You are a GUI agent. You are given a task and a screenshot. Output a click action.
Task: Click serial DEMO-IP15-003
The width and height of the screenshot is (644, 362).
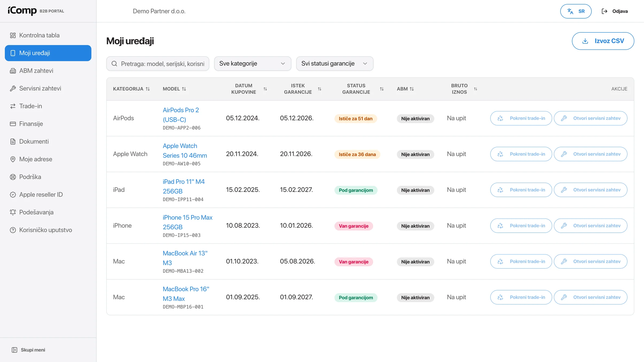(x=182, y=235)
